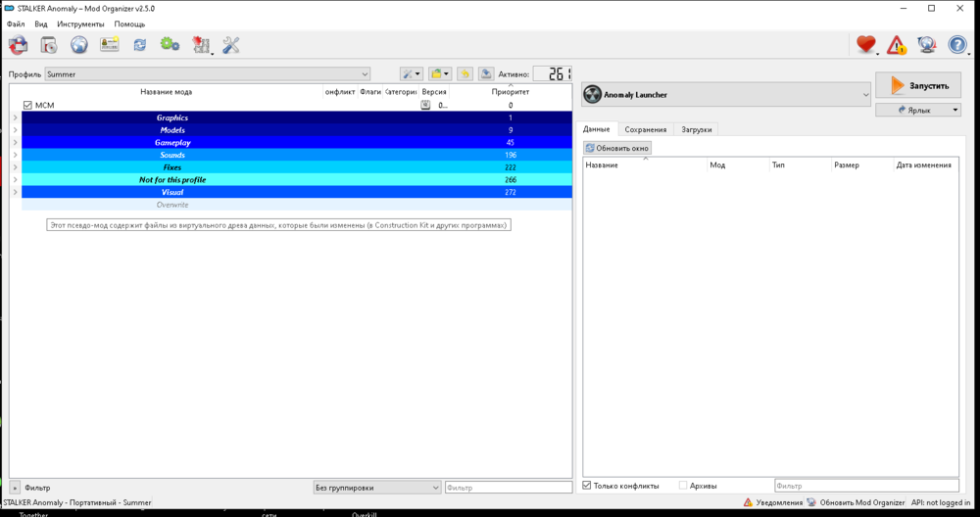Sort data tree by Дата изменения column
Image resolution: width=980 pixels, height=517 pixels.
[925, 164]
